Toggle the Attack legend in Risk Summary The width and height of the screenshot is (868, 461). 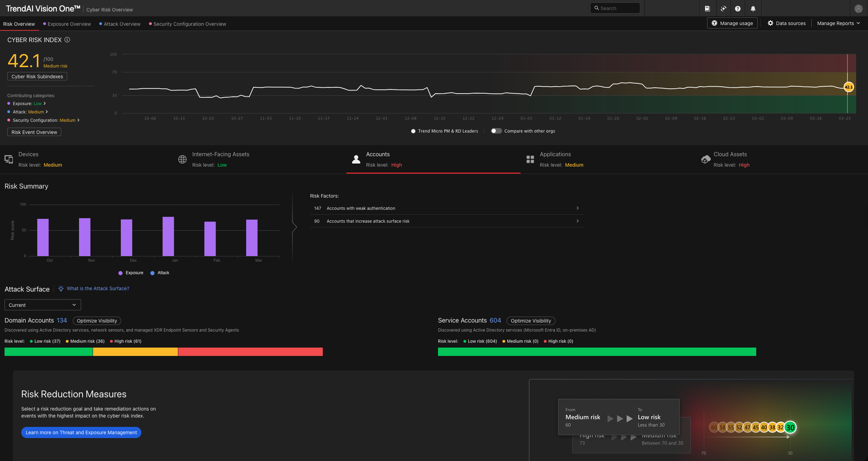pyautogui.click(x=160, y=273)
